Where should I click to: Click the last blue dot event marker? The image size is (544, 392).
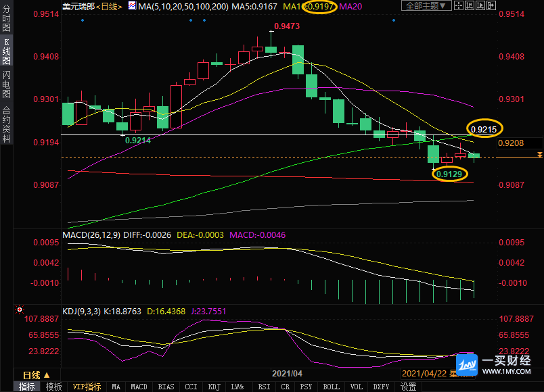(393, 20)
